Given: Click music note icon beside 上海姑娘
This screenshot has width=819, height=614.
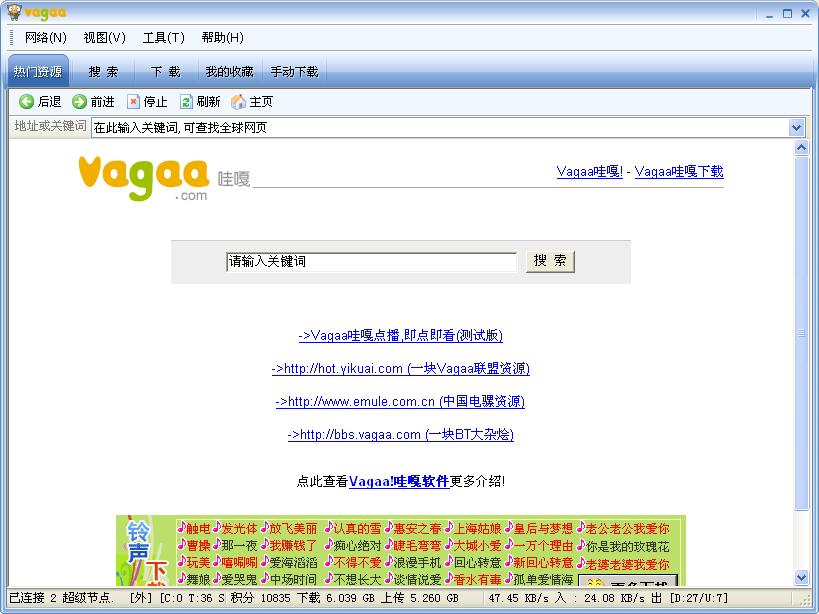Looking at the screenshot, I should [449, 528].
